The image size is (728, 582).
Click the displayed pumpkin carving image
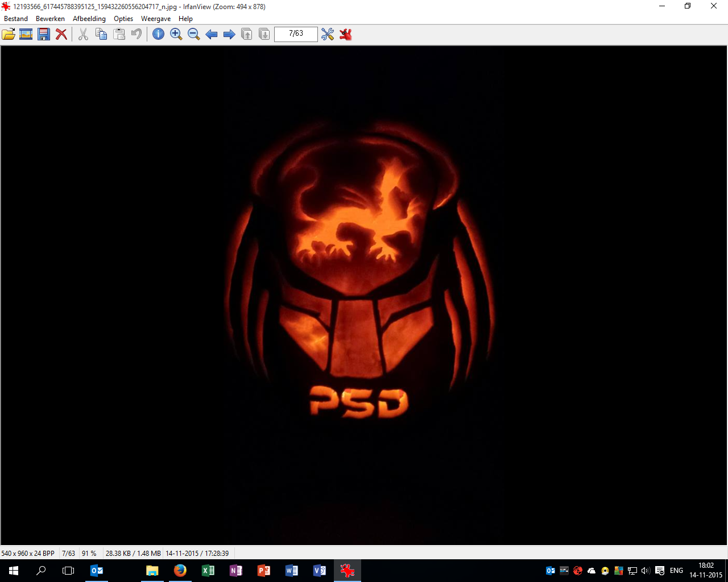364,296
